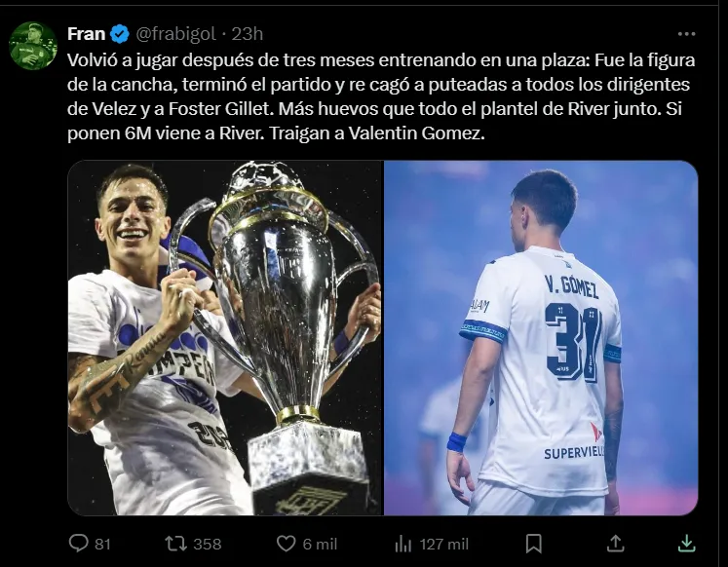This screenshot has width=728, height=567.
Task: Open the left photo with the trophy
Action: (x=225, y=337)
